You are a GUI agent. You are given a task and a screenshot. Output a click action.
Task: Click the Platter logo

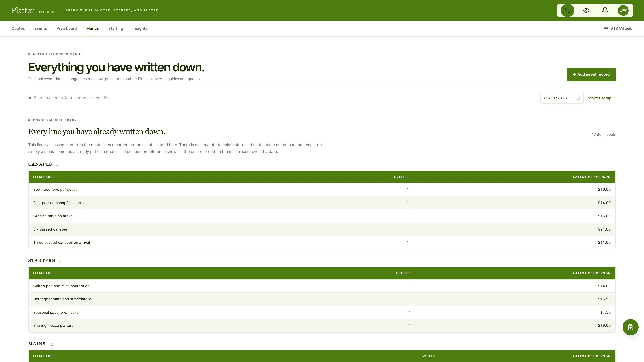point(23,10)
